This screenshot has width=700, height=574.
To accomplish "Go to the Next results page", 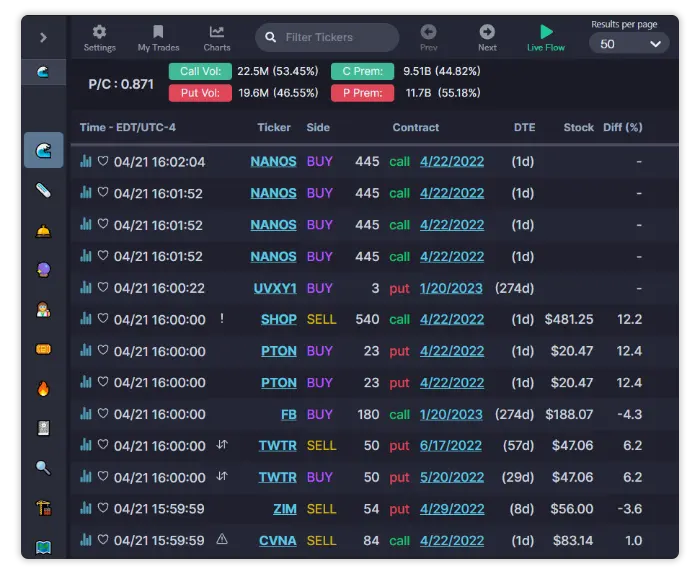I will point(487,38).
